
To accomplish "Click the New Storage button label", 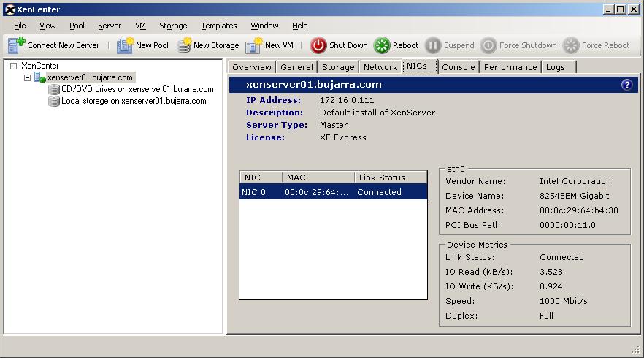I will (x=216, y=45).
